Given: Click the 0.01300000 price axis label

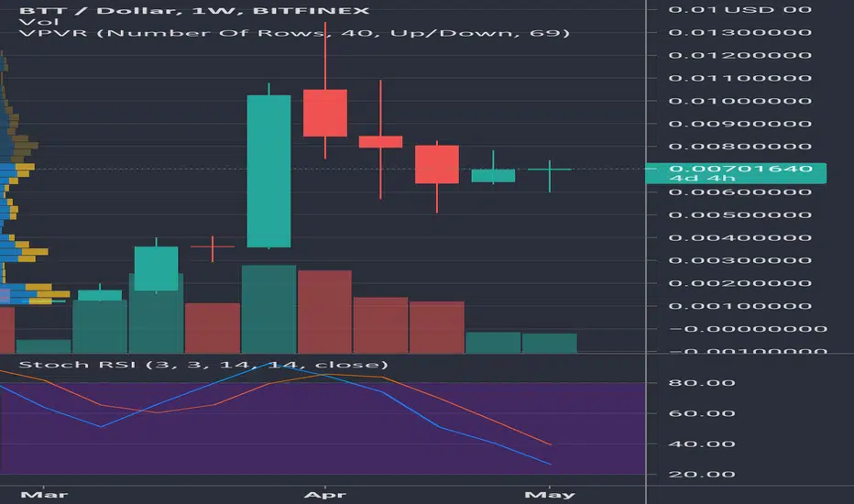Looking at the screenshot, I should tap(739, 32).
